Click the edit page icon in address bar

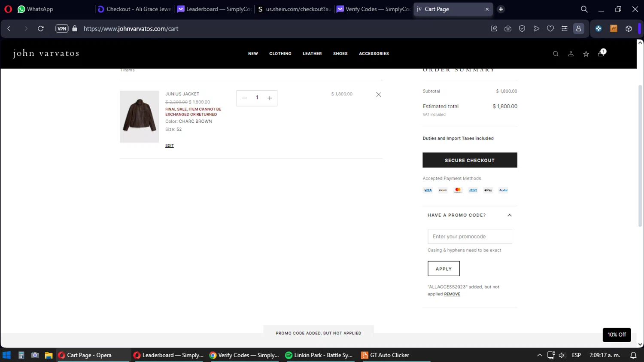pos(494,29)
